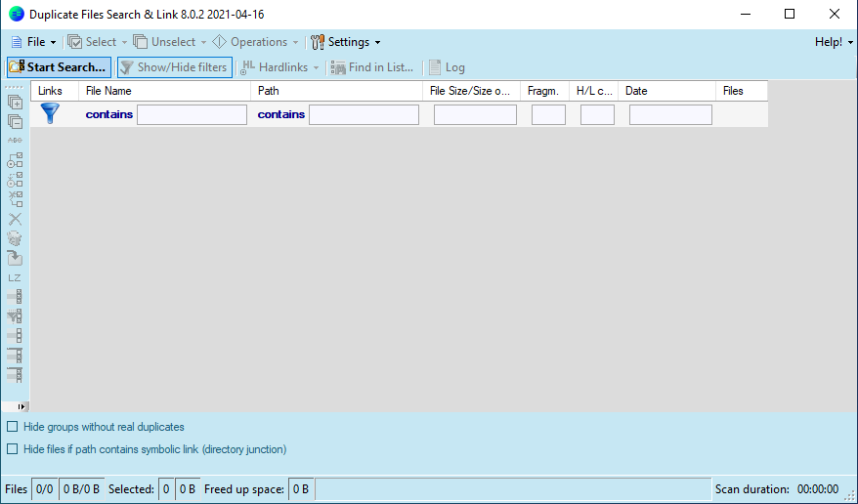Click the delete X icon in the sidebar
Screen dimensions: 858x504
click(15, 219)
